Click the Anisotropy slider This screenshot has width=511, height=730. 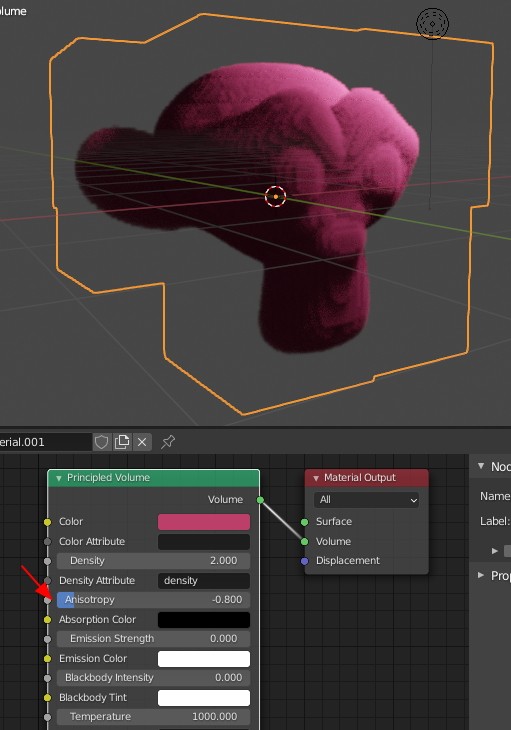point(153,600)
